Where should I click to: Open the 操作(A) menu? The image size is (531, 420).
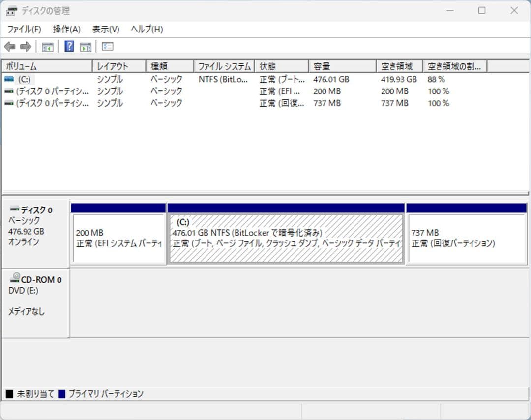click(64, 29)
